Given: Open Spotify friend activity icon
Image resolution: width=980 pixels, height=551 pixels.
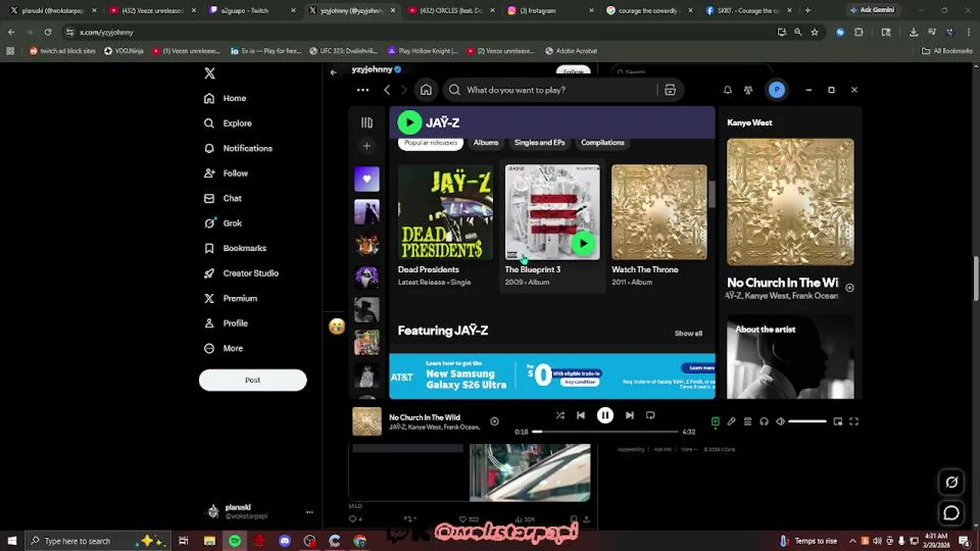Looking at the screenshot, I should tap(748, 90).
